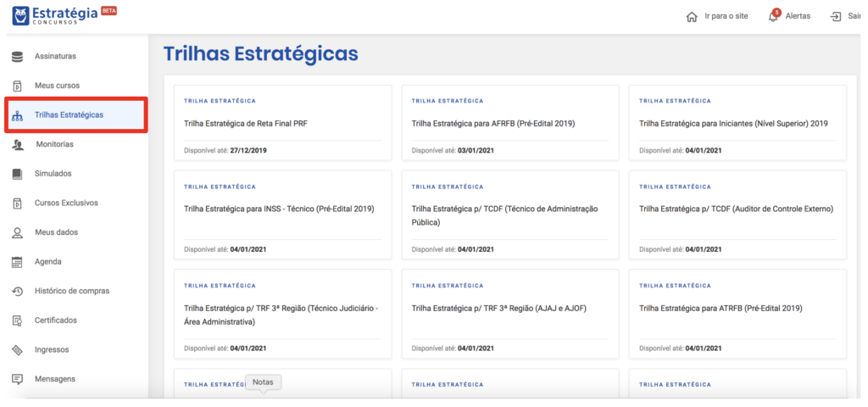Open TCDF Técnico de Administração Pública trilha

click(x=510, y=215)
